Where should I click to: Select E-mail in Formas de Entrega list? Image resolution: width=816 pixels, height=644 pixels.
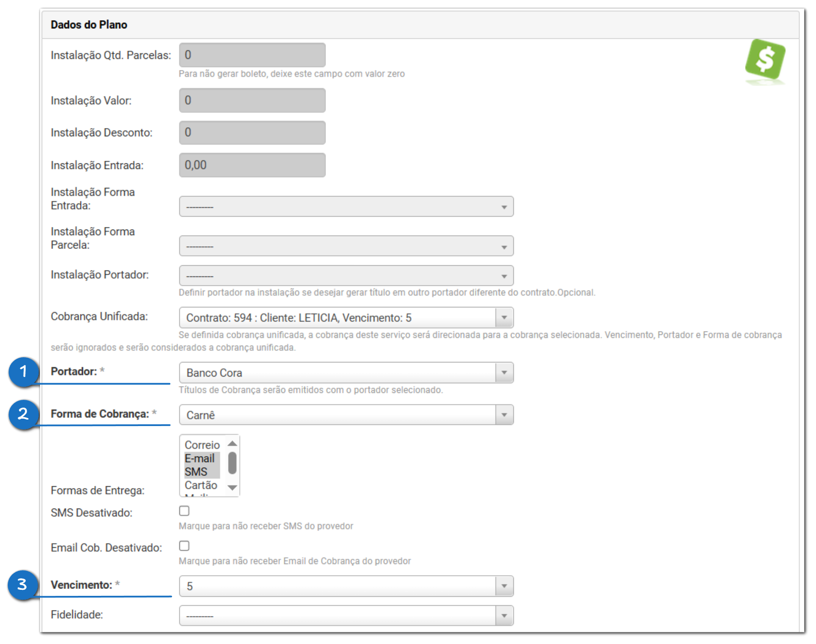[200, 458]
